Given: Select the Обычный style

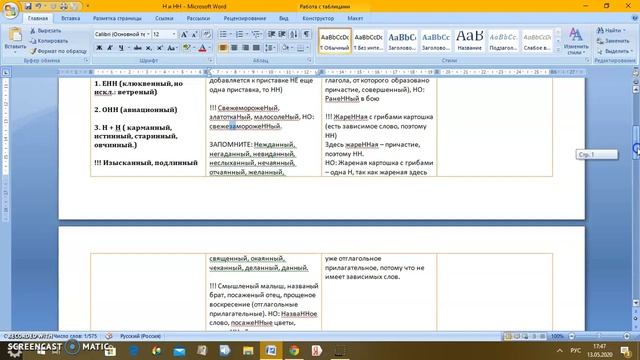Looking at the screenshot, I should [335, 41].
